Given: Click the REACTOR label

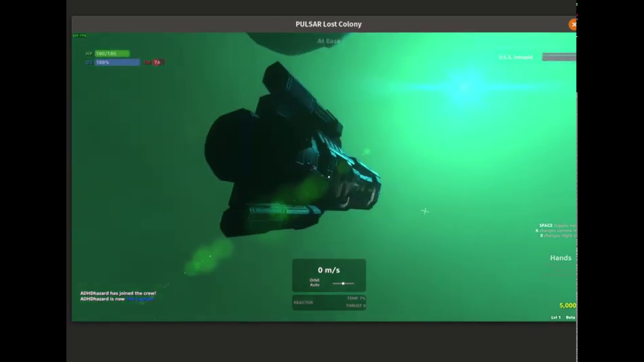Looking at the screenshot, I should [x=303, y=303].
